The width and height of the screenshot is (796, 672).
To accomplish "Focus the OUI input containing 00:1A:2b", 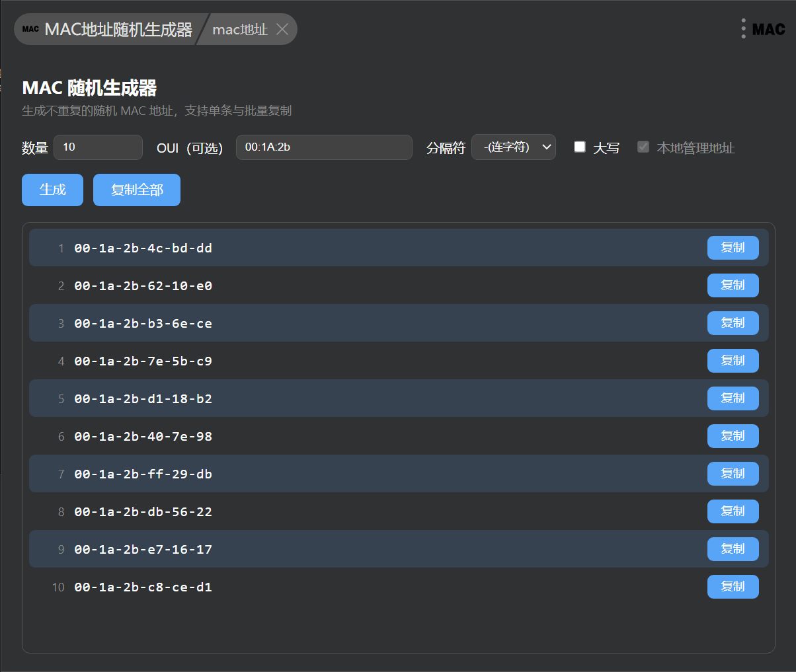I will pyautogui.click(x=324, y=147).
